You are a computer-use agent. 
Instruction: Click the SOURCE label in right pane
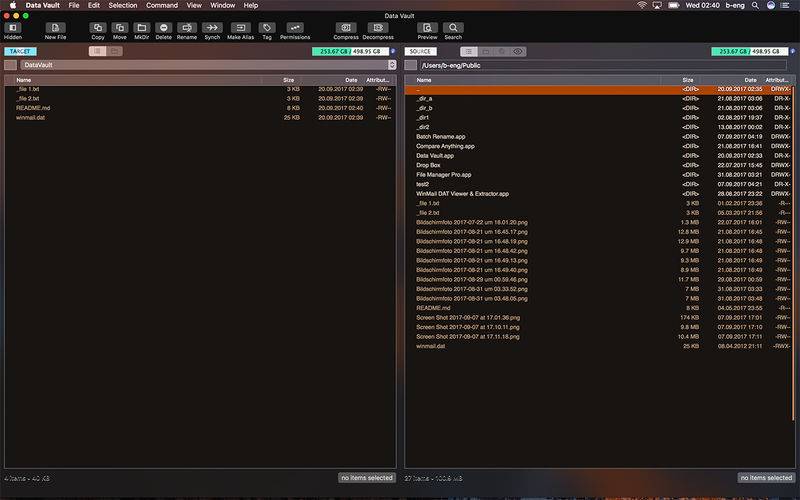420,52
